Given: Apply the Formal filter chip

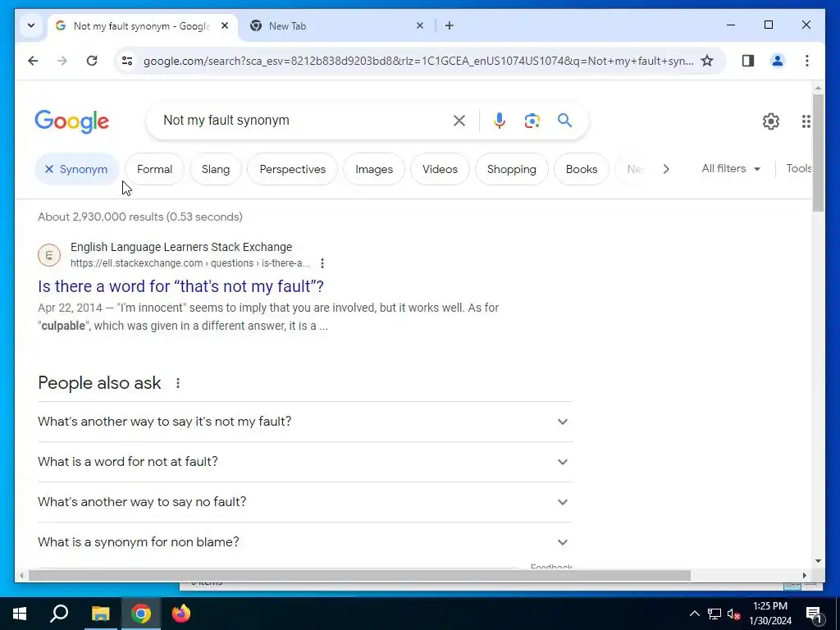Looking at the screenshot, I should point(154,169).
